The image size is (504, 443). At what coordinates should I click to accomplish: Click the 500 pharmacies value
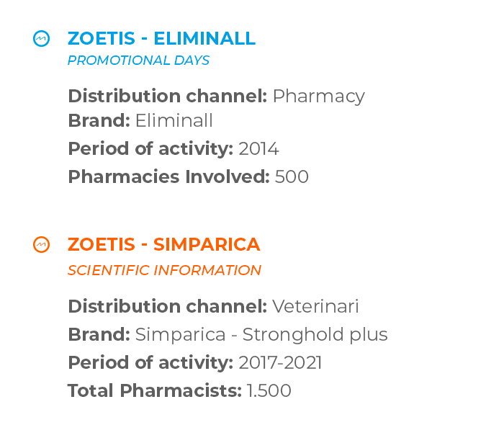point(292,176)
